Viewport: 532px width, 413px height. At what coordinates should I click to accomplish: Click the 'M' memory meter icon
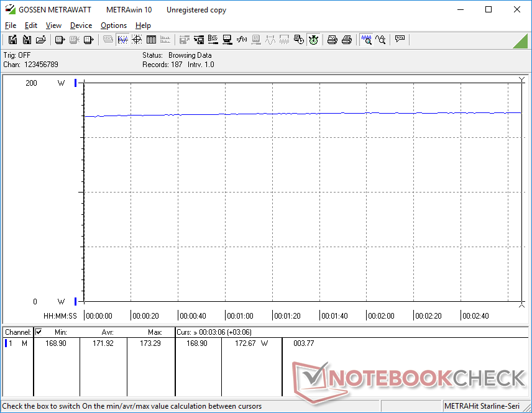88,40
